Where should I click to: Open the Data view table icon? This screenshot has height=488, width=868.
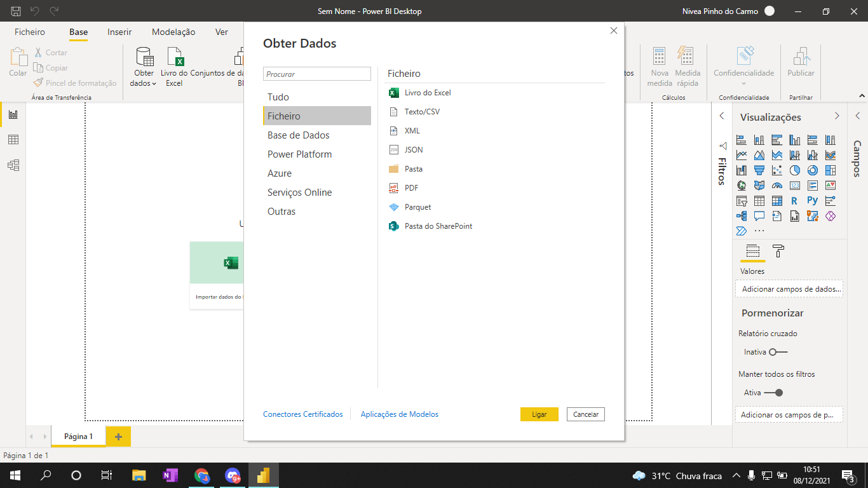(x=13, y=140)
